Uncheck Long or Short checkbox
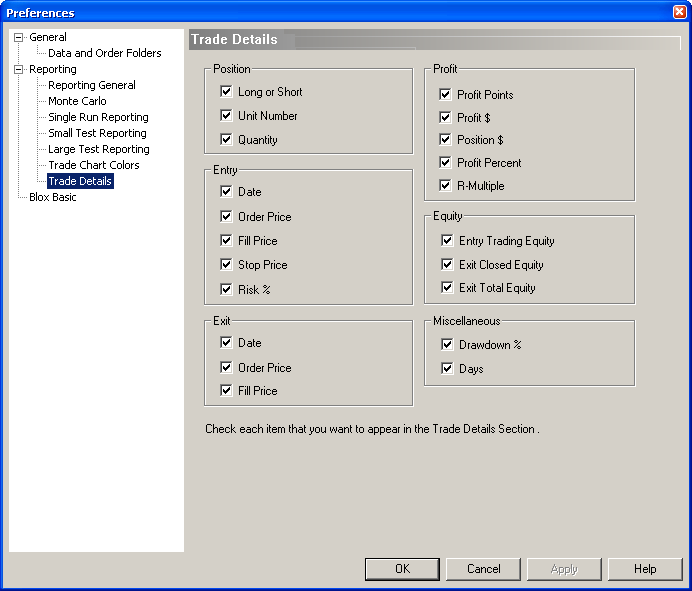Viewport: 692px width, 591px height. [226, 91]
